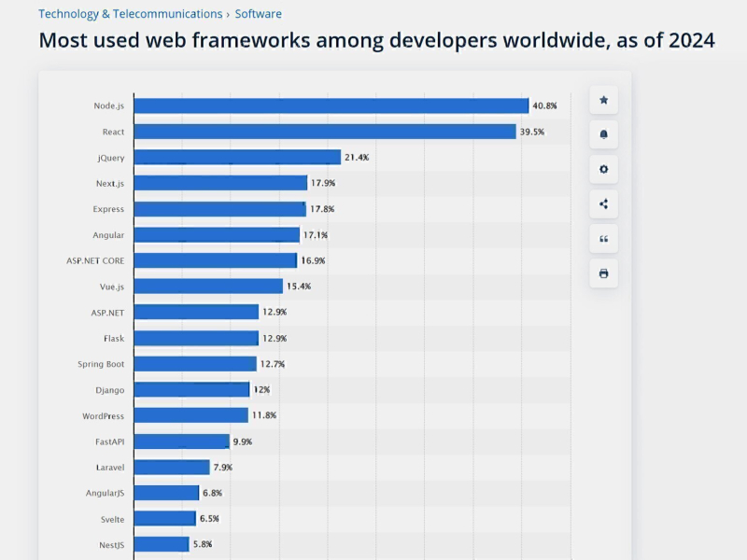747x560 pixels.
Task: Click the Flask bar
Action: click(x=196, y=338)
